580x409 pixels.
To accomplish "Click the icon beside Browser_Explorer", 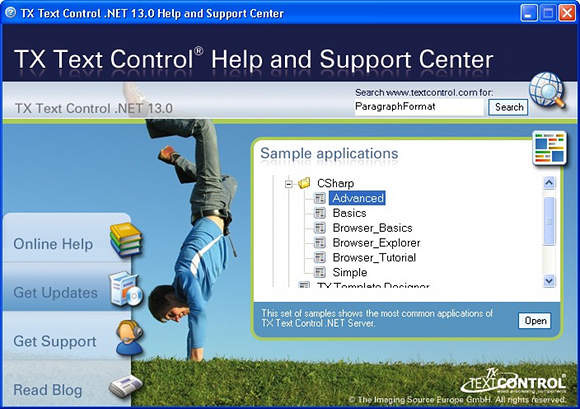I will (320, 242).
